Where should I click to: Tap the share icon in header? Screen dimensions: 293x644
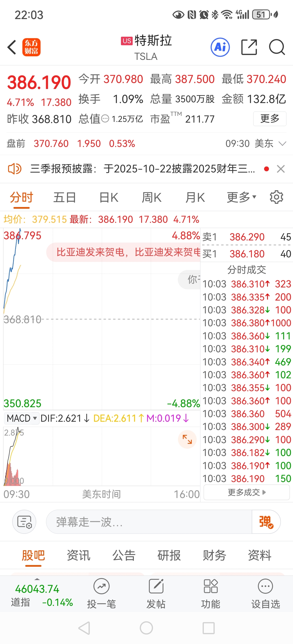coord(249,47)
